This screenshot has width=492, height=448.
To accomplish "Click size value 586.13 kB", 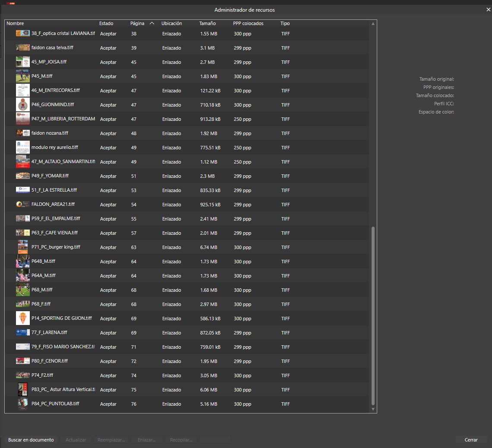I will [x=210, y=319].
